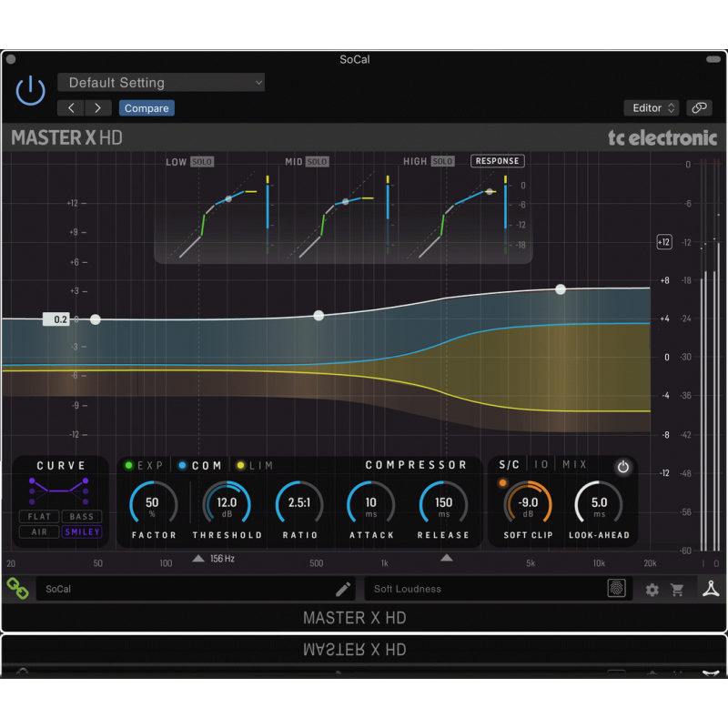Solo the LOW band
728x728 pixels.
point(202,162)
